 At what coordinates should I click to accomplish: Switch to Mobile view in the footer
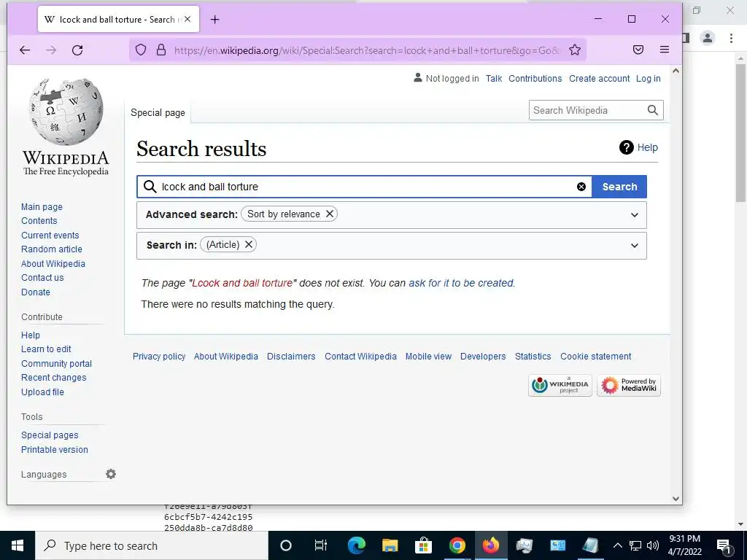[x=428, y=356]
